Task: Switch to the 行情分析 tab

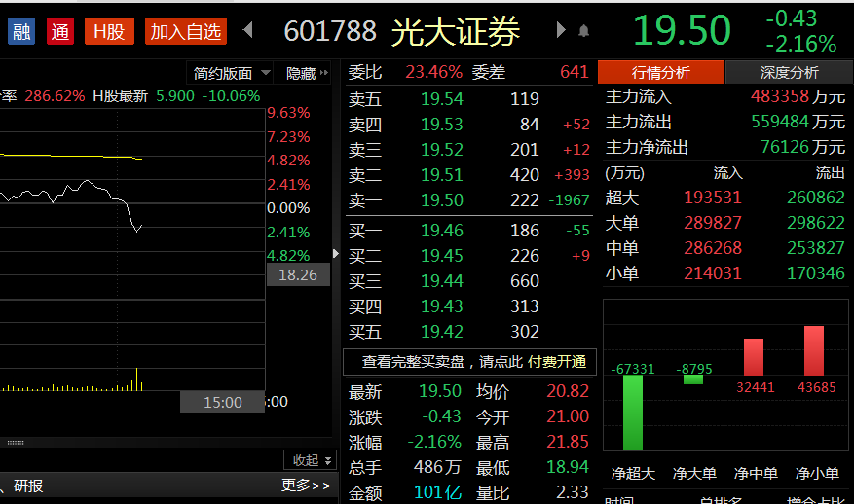Action: pyautogui.click(x=660, y=72)
